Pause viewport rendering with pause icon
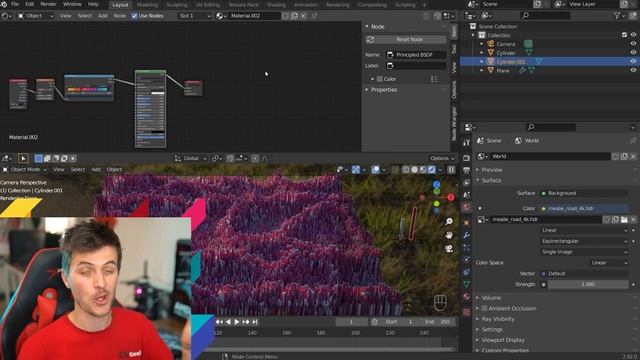Viewport: 640px width, 360px height. 451,170
